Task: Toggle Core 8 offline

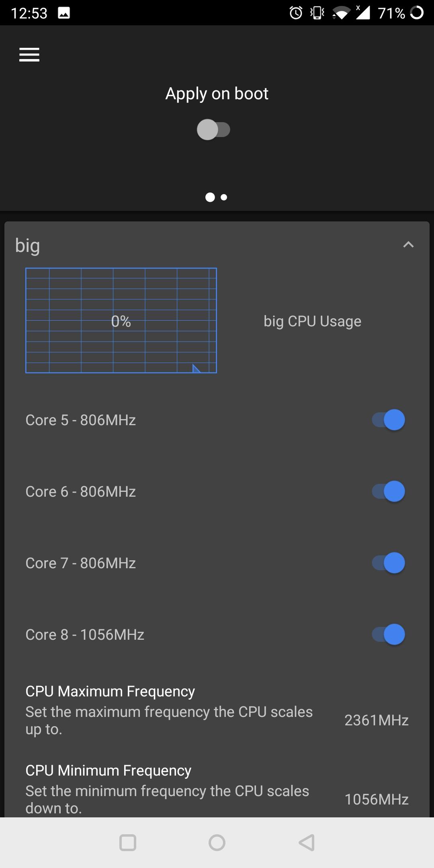Action: [388, 635]
